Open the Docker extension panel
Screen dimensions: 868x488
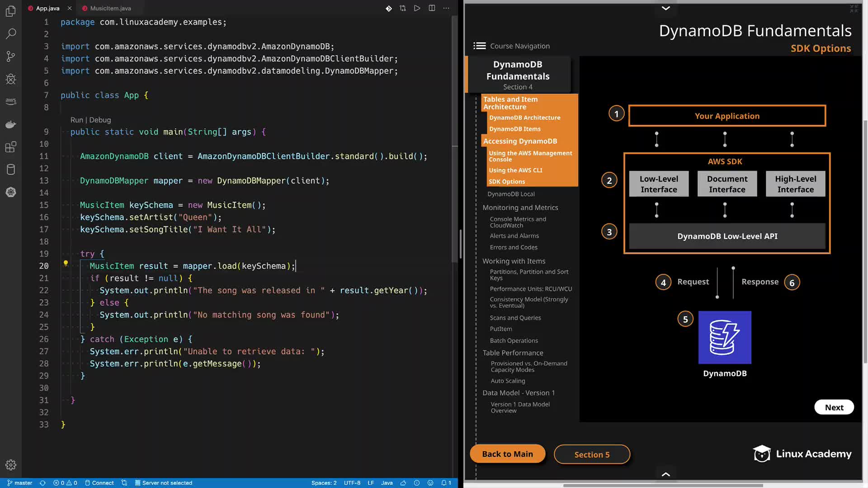tap(11, 124)
